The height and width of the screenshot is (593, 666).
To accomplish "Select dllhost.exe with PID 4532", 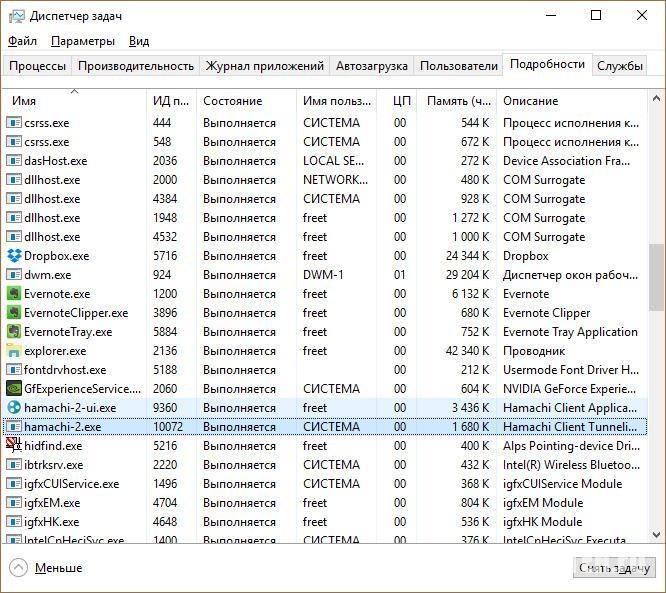I will (x=325, y=237).
